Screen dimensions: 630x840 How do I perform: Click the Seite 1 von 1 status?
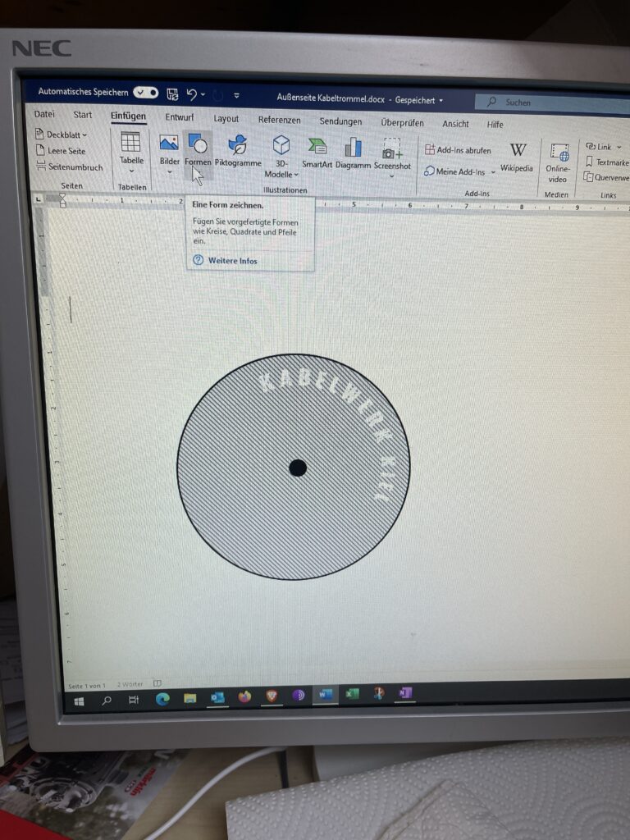tap(87, 686)
